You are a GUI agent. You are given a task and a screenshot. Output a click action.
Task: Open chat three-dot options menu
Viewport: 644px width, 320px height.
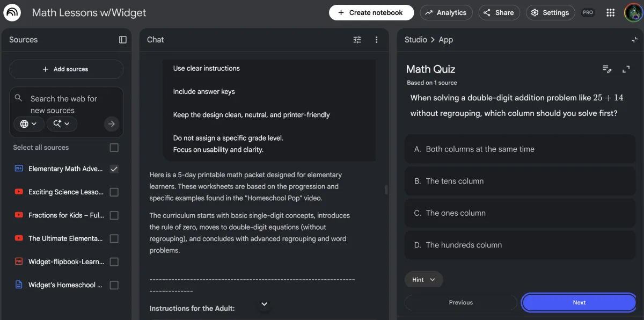tap(377, 40)
